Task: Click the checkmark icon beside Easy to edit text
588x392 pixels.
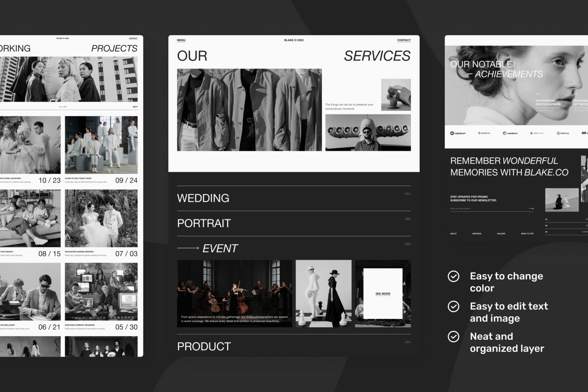Action: [x=453, y=306]
